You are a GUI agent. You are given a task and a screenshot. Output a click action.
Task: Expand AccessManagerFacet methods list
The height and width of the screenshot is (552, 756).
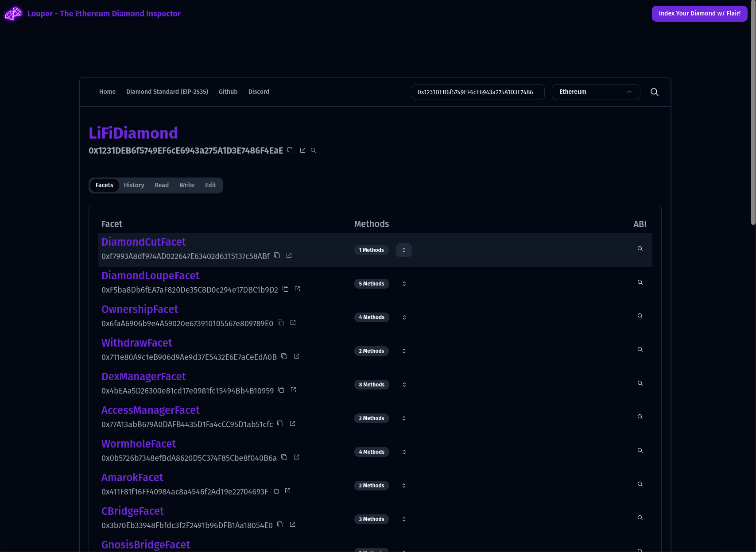tap(404, 418)
